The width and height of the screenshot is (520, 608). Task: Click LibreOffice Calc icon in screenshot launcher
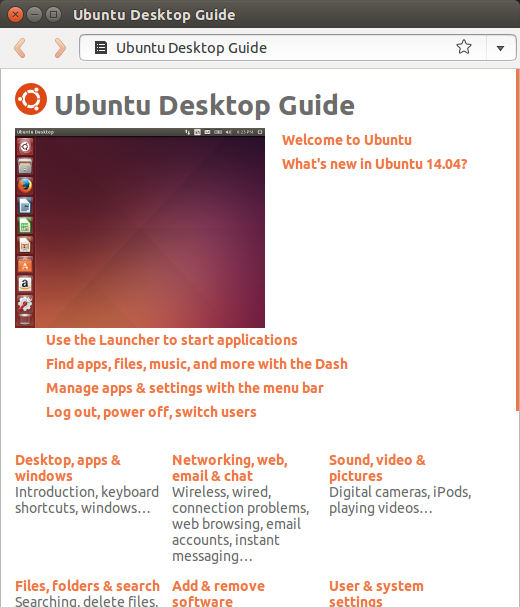pos(25,225)
